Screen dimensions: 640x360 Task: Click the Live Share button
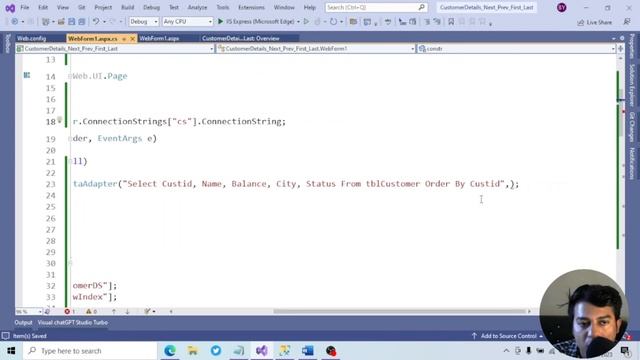point(594,22)
